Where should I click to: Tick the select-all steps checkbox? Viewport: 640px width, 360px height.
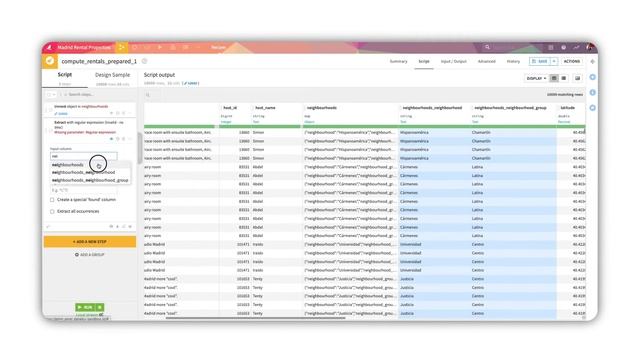click(49, 95)
